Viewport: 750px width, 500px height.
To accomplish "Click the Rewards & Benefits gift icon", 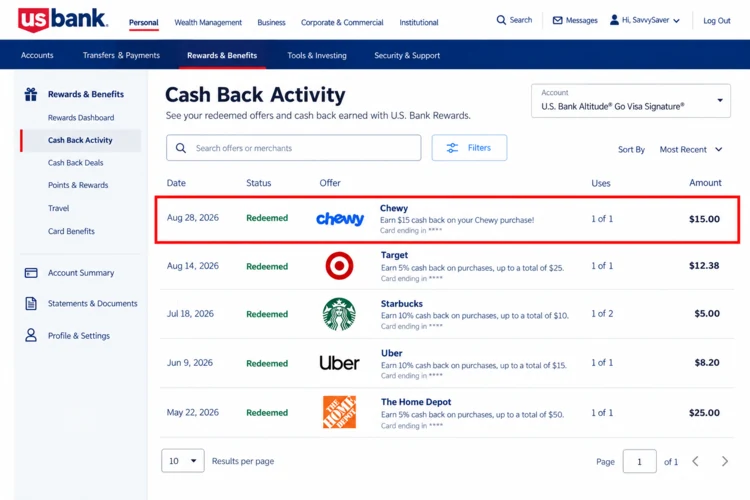I will coord(31,94).
